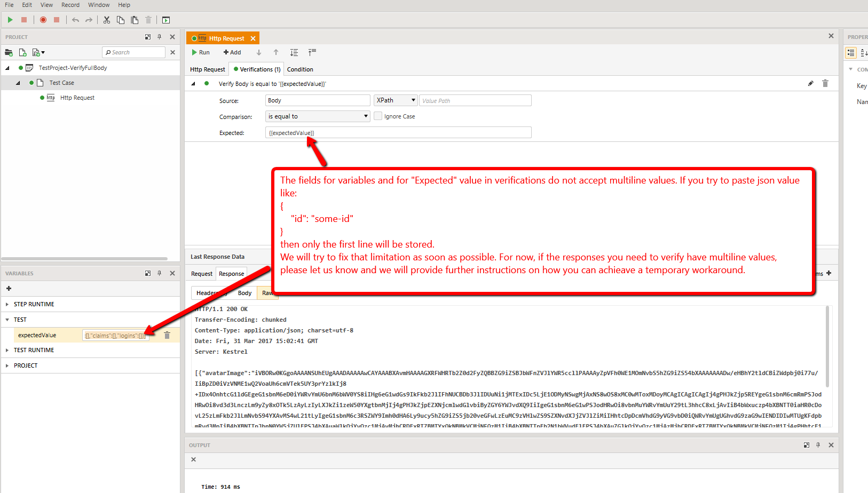This screenshot has height=493, width=868.
Task: Open the 'is equal to' comparison dropdown
Action: [x=318, y=116]
